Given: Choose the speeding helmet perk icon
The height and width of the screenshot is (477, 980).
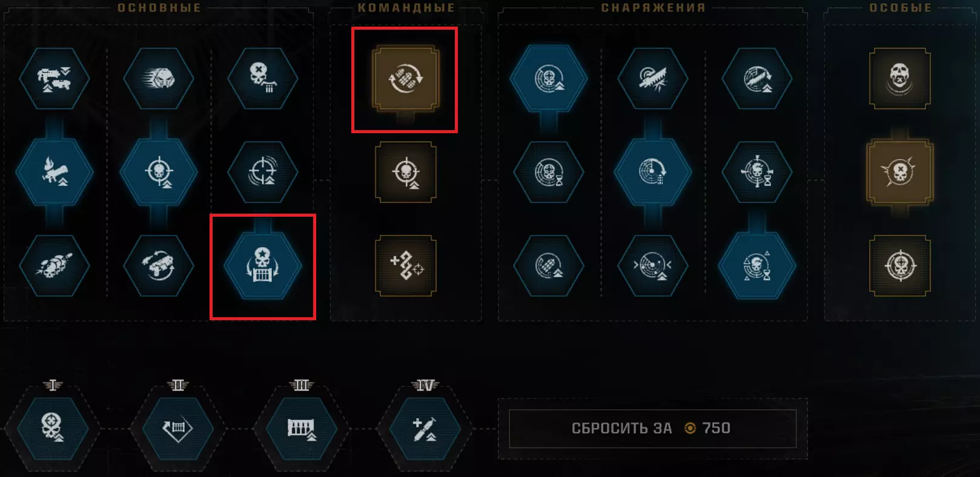Looking at the screenshot, I should (x=159, y=79).
